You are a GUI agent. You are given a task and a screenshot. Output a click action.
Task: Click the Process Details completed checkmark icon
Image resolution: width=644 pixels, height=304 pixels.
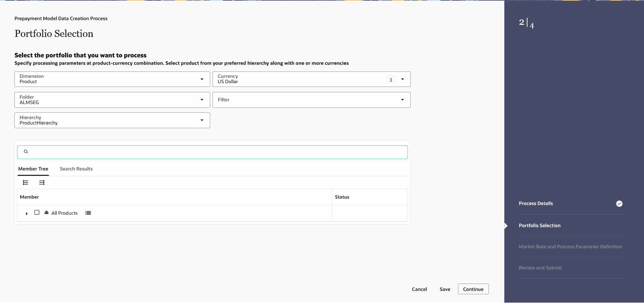coord(619,204)
